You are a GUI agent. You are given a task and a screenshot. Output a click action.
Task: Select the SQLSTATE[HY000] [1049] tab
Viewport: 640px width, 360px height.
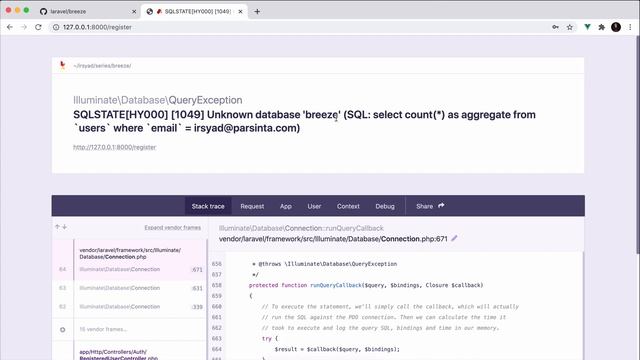[194, 11]
